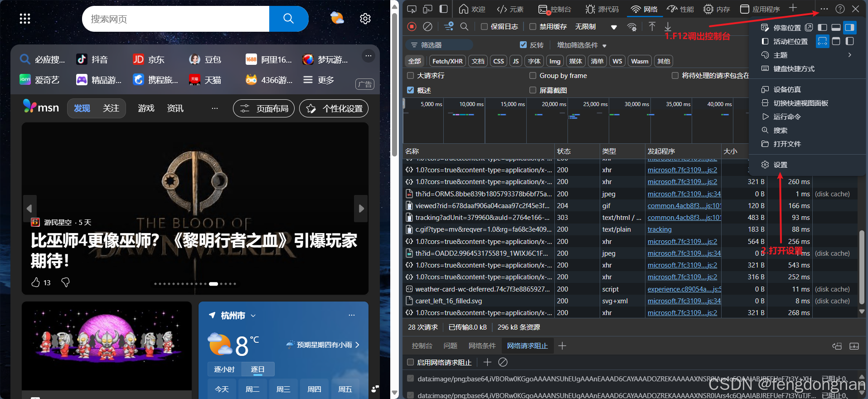Viewport: 868px width, 399px height.
Task: Dock DevTools to the bottom
Action: (836, 28)
